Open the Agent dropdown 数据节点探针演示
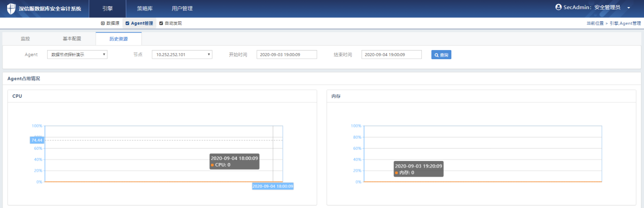This screenshot has height=208, width=644. pos(77,55)
